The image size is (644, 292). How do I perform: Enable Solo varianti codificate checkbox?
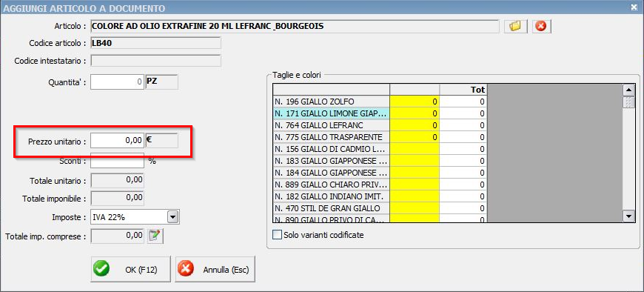[x=278, y=235]
